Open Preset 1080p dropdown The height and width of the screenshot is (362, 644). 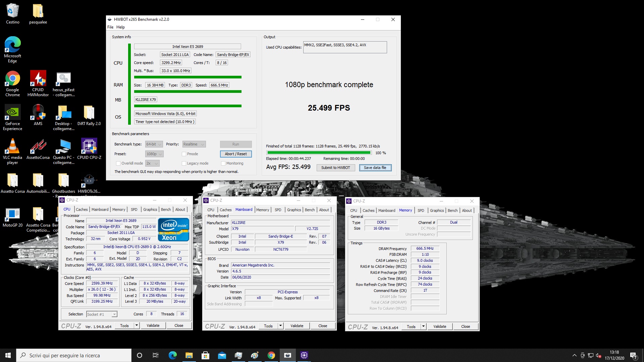point(154,154)
